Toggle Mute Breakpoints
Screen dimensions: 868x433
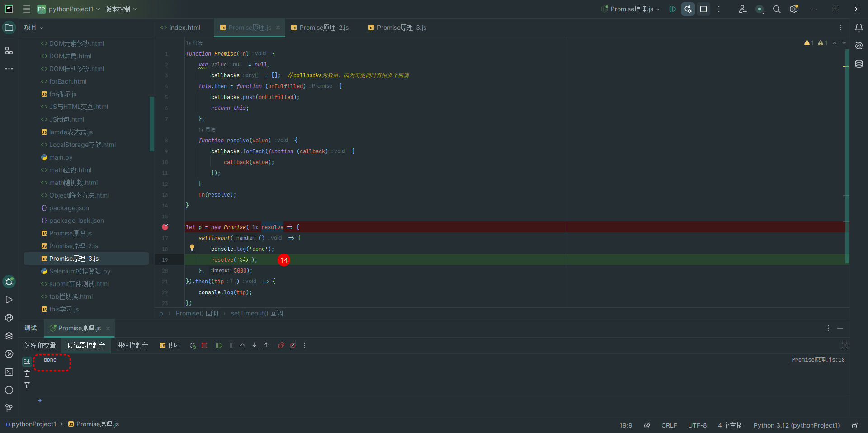[293, 345]
